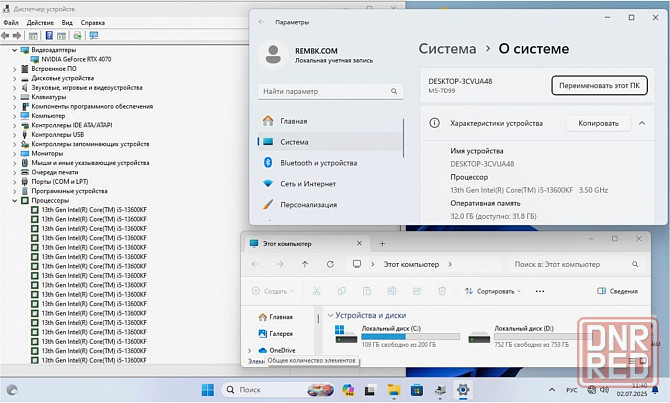Click the taskbar Поиск search box

(279, 390)
